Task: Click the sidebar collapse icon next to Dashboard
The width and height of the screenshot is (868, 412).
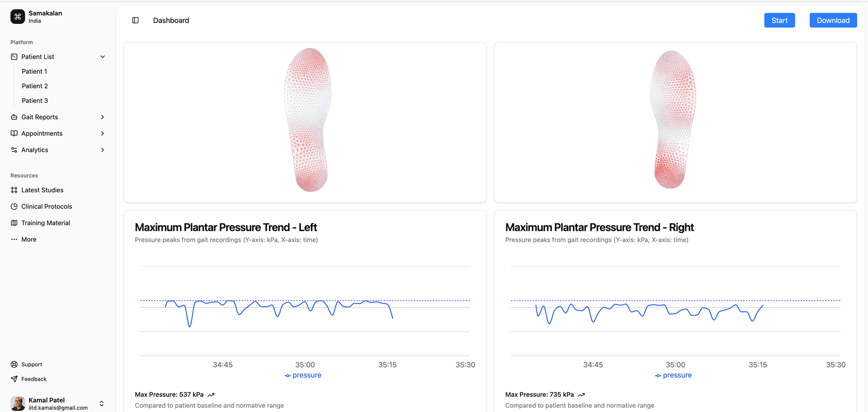Action: [x=136, y=20]
